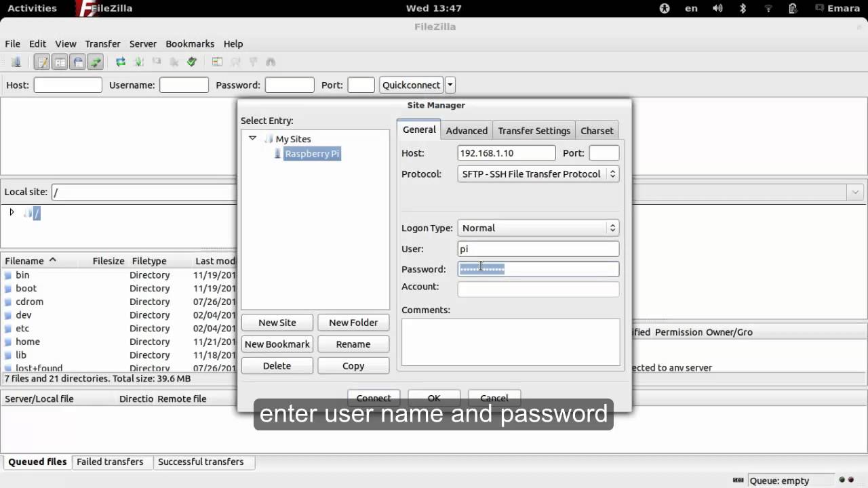Open Activities overview in top bar

click(x=32, y=8)
